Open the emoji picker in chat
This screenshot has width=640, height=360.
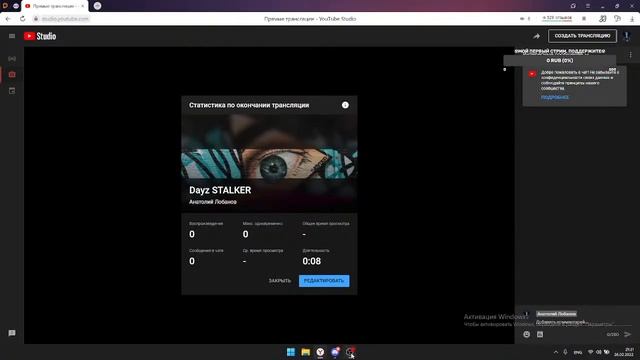(527, 334)
